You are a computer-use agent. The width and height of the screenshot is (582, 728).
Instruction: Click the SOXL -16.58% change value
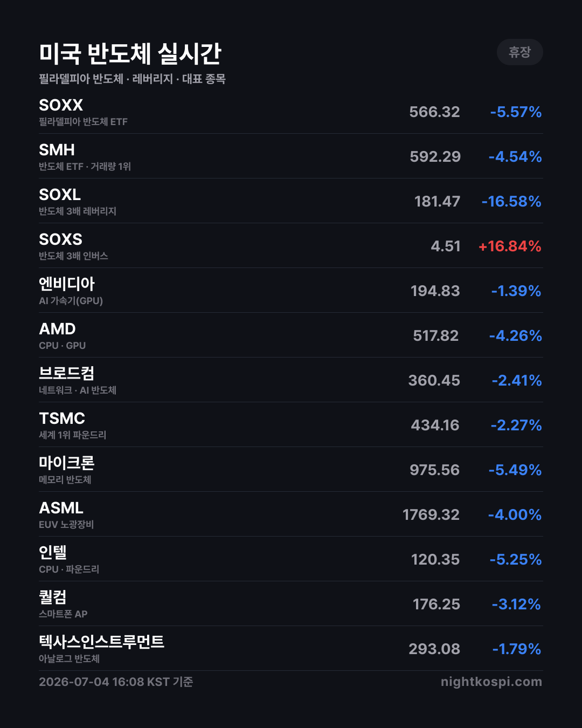tap(511, 202)
